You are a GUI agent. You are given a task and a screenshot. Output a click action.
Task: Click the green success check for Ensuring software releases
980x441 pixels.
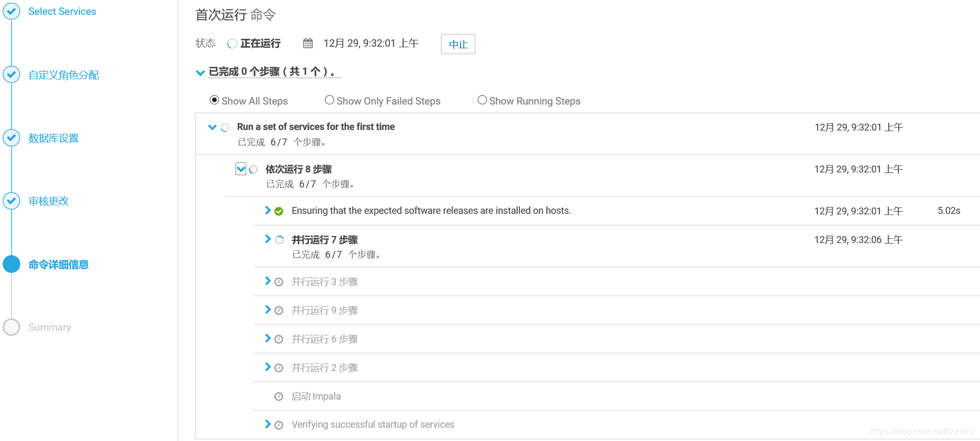pyautogui.click(x=279, y=211)
